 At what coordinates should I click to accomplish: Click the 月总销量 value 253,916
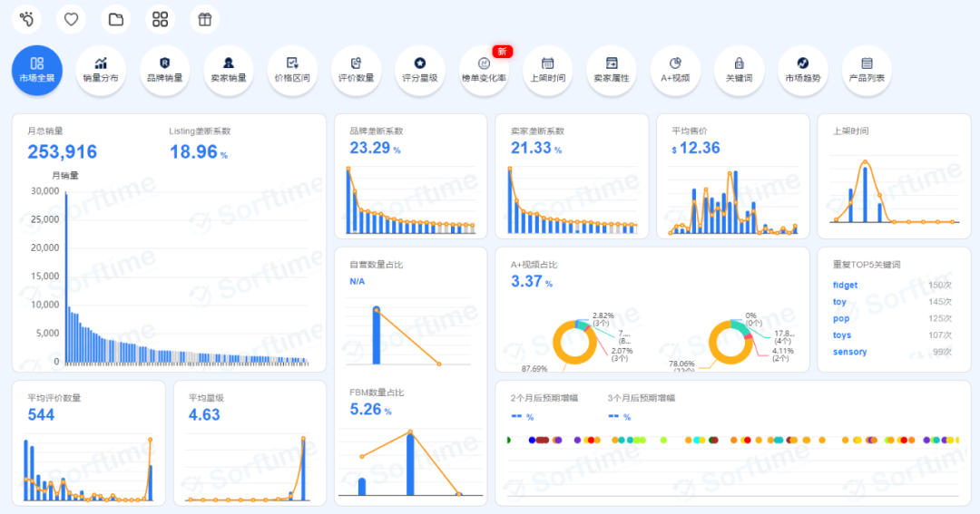click(x=63, y=151)
